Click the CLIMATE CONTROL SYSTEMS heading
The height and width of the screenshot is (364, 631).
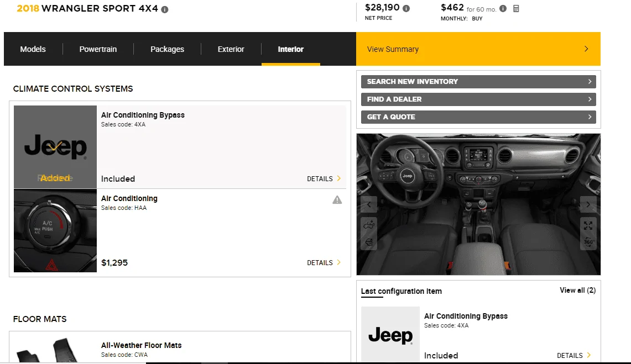[x=73, y=89]
